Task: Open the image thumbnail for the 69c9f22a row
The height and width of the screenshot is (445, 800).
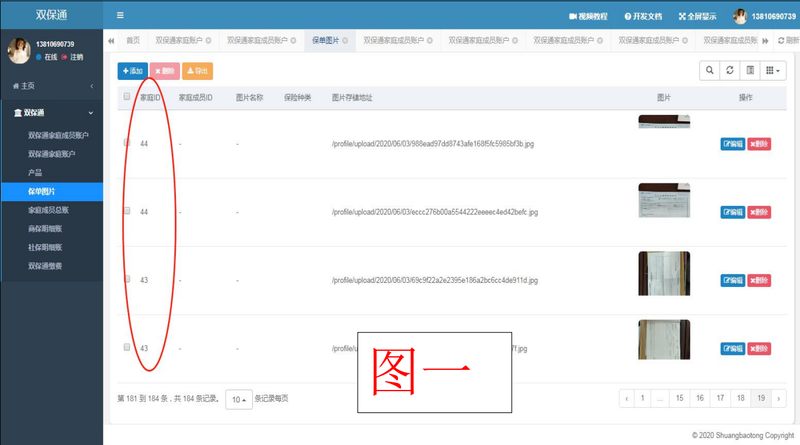Action: [664, 273]
